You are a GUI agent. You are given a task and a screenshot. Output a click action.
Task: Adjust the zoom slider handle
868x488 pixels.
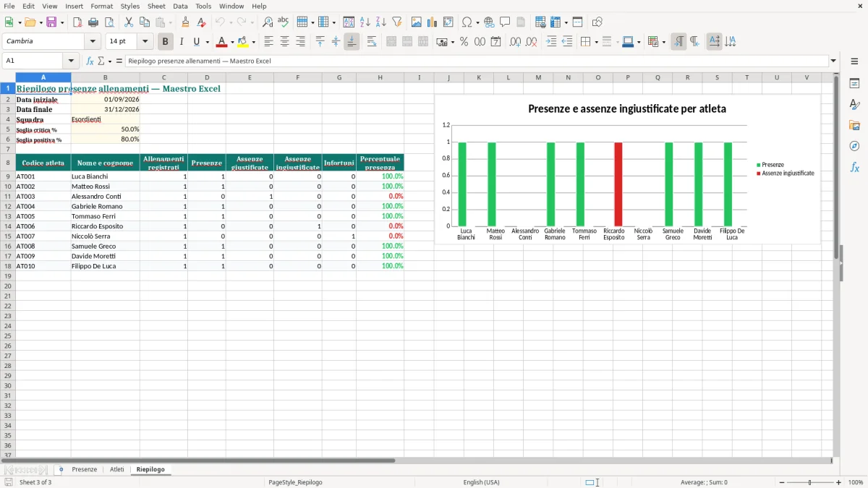click(x=810, y=482)
